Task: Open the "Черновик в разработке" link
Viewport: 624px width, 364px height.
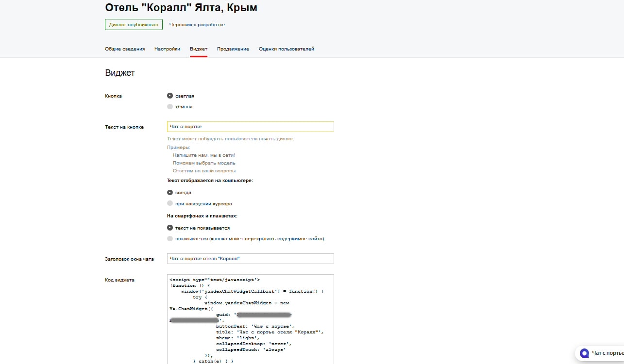Action: (197, 25)
